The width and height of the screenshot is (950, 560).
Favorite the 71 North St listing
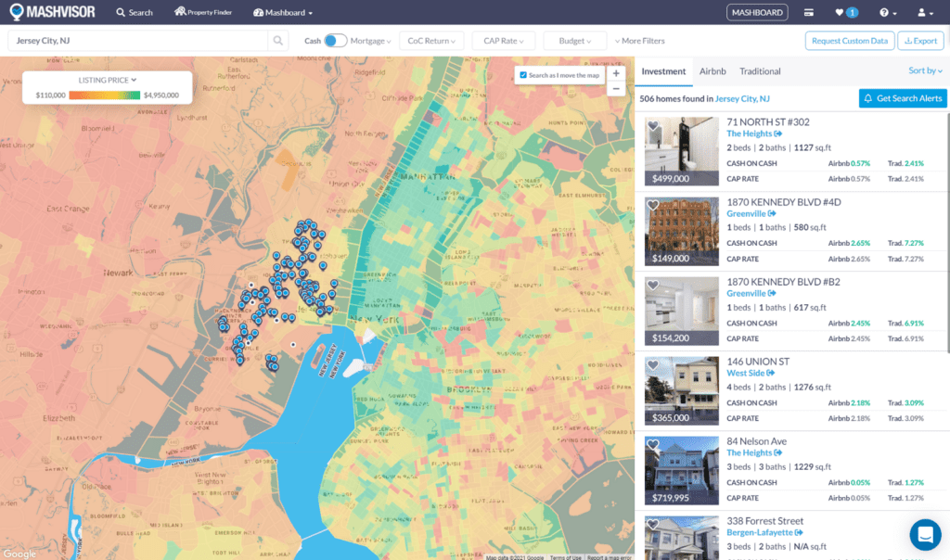coord(653,126)
